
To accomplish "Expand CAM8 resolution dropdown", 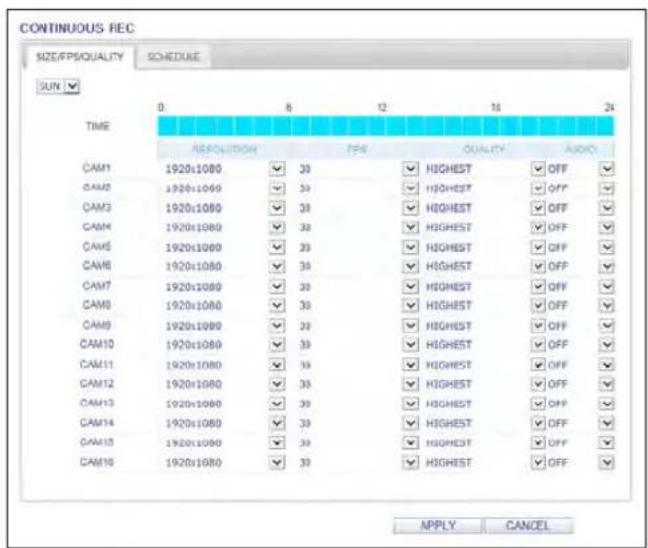I will click(277, 305).
